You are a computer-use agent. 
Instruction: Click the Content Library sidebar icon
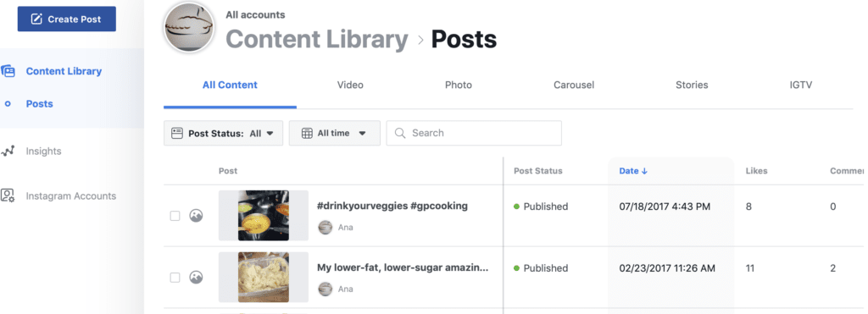point(8,71)
